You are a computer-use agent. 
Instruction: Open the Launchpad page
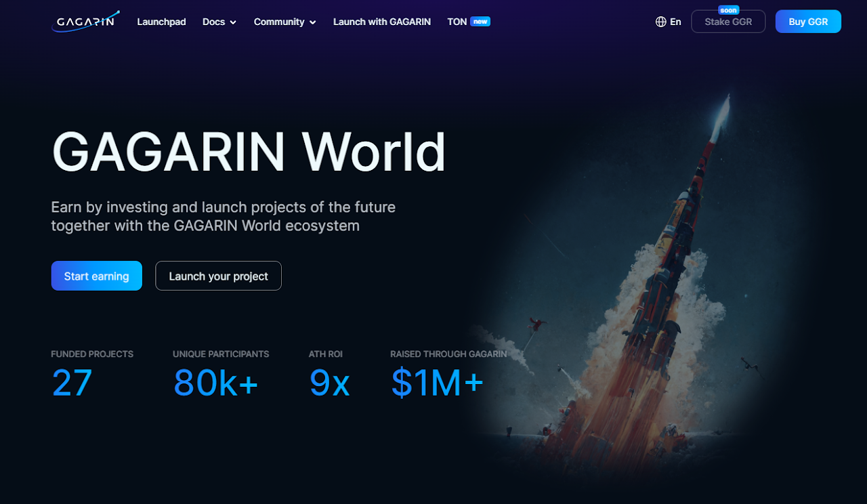click(x=161, y=22)
